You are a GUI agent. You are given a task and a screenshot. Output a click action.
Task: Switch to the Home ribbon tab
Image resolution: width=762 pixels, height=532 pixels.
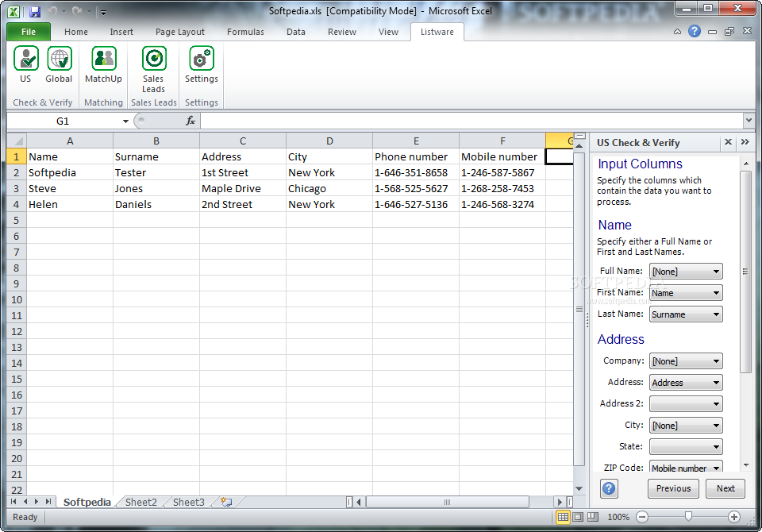click(76, 32)
